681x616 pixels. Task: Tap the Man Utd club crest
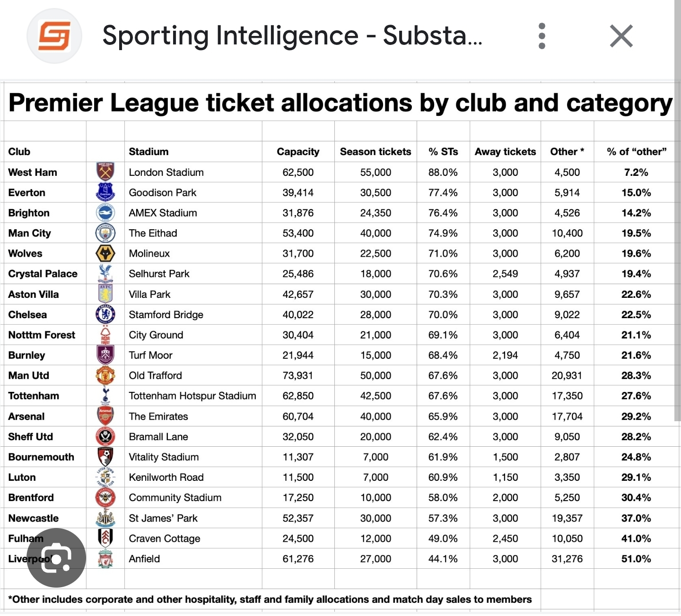[x=105, y=375]
